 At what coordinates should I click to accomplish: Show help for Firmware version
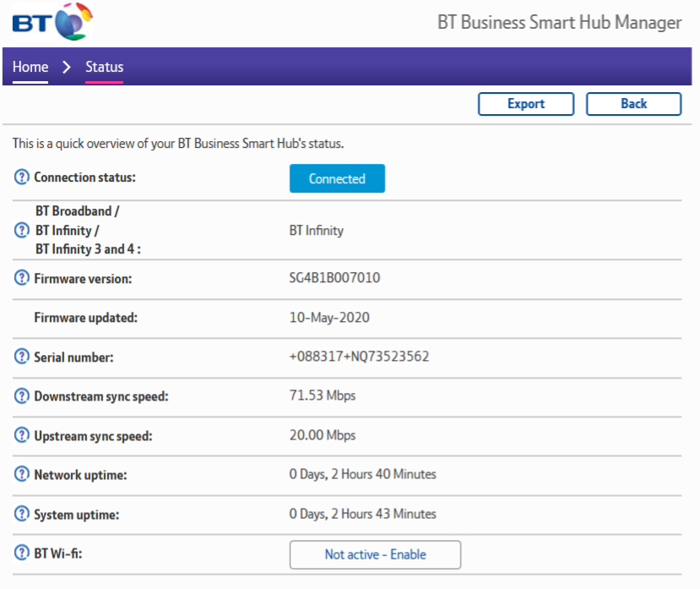(22, 278)
